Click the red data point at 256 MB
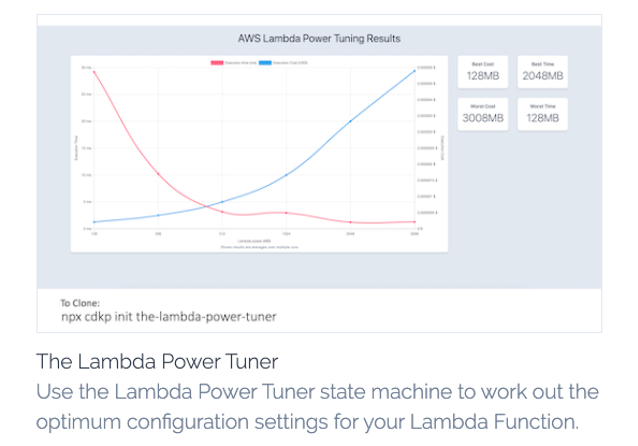Viewport: 638px width, 446px height. [x=158, y=174]
